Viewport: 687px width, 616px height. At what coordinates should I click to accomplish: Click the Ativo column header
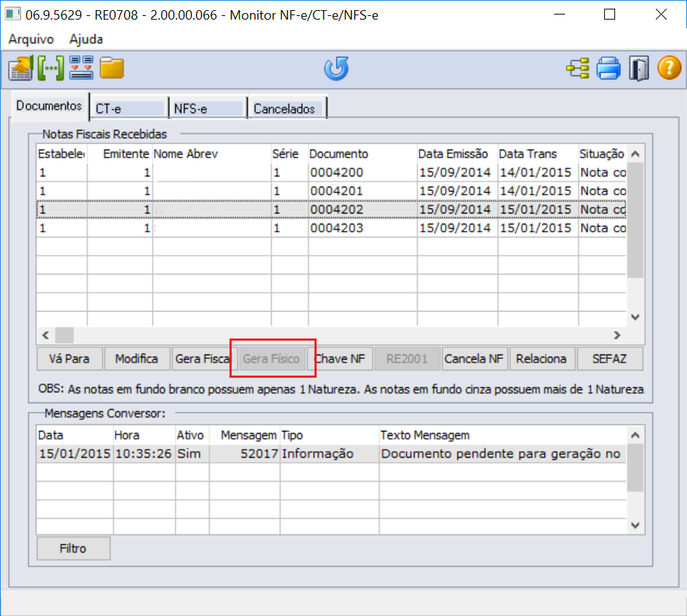[x=192, y=435]
